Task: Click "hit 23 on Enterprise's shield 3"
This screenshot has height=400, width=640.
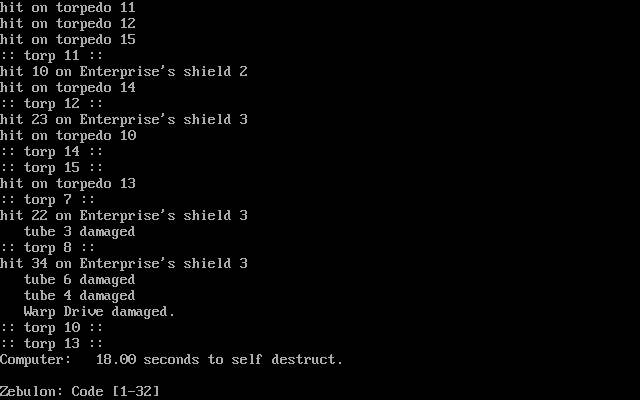Action: point(123,119)
